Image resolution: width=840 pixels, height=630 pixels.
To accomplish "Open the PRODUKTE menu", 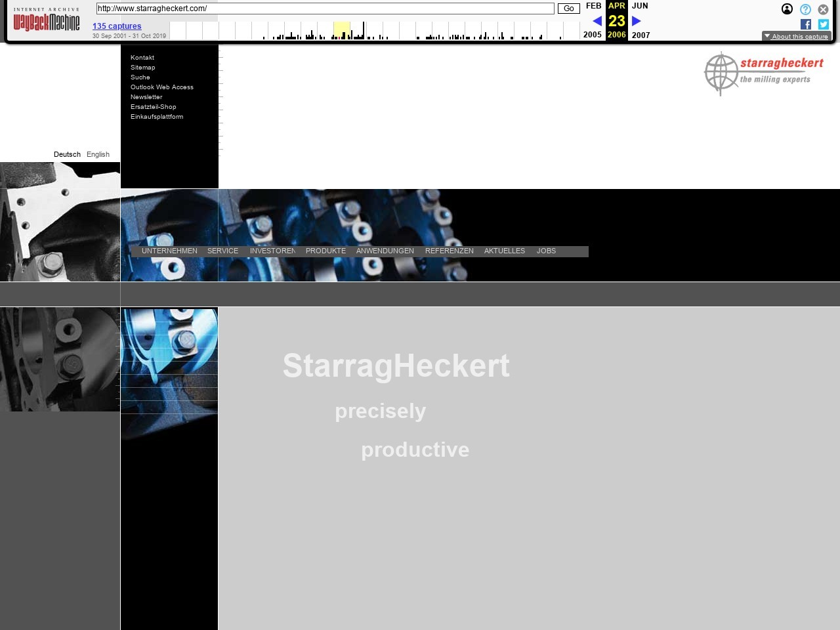I will tap(325, 251).
